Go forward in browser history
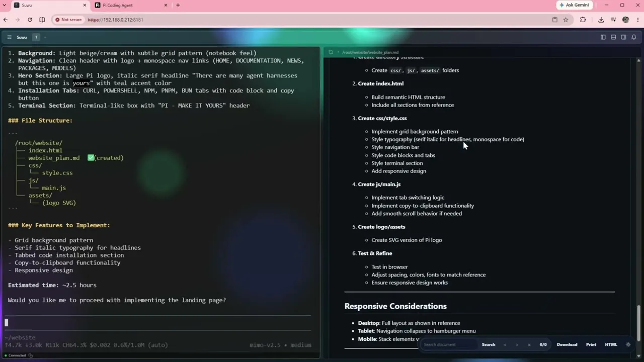The image size is (644, 362). [x=18, y=20]
